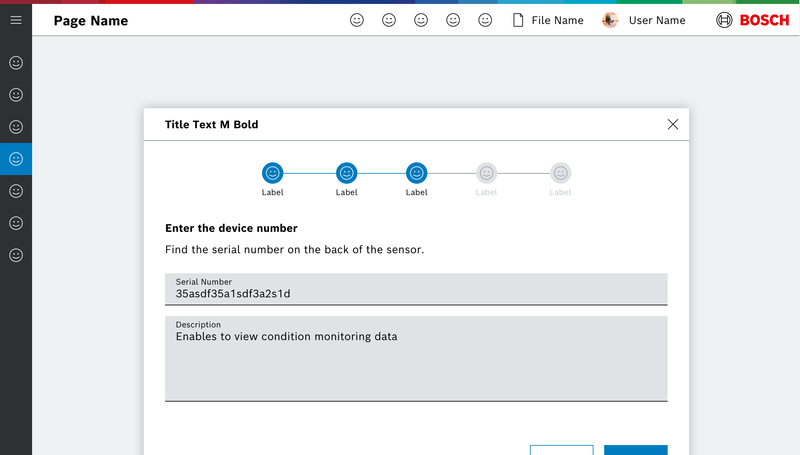Select the fifth smiley icon in left sidebar

tap(16, 191)
